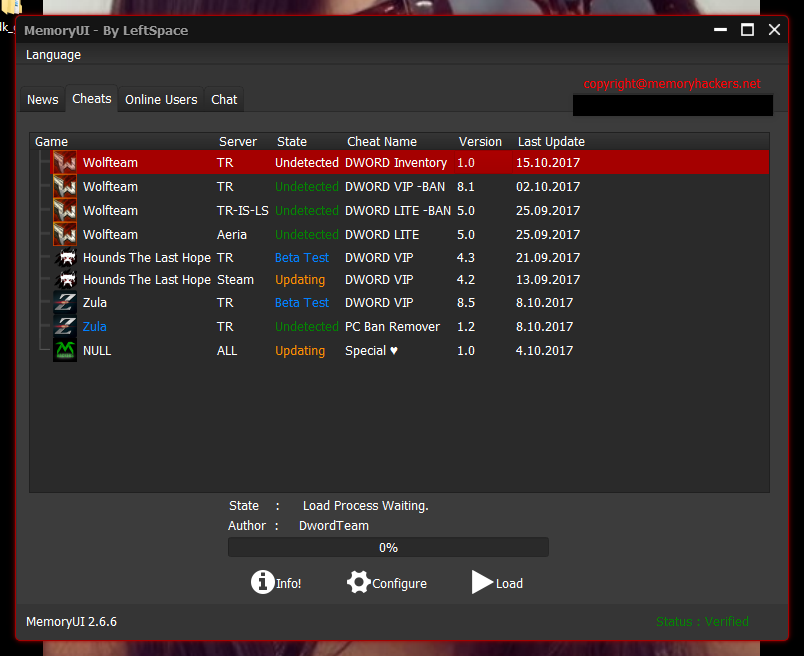This screenshot has height=656, width=804.
Task: Click 'Steam' server cell
Action: click(235, 280)
